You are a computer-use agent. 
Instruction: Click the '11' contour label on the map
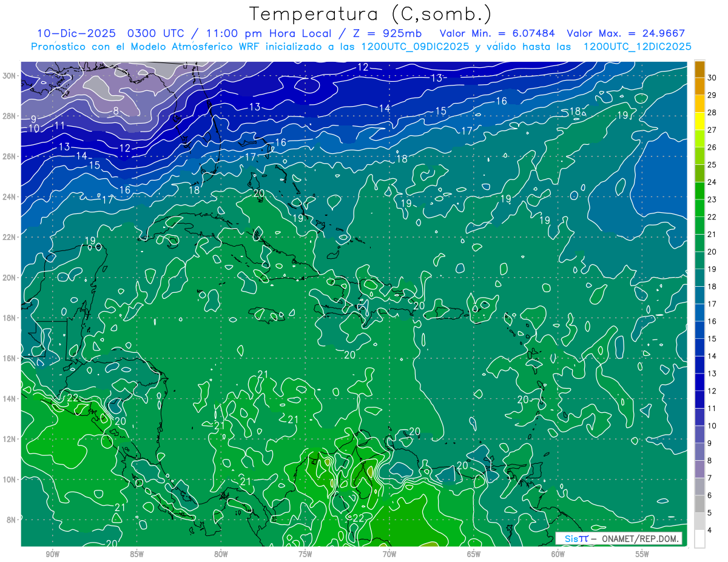coord(59,125)
